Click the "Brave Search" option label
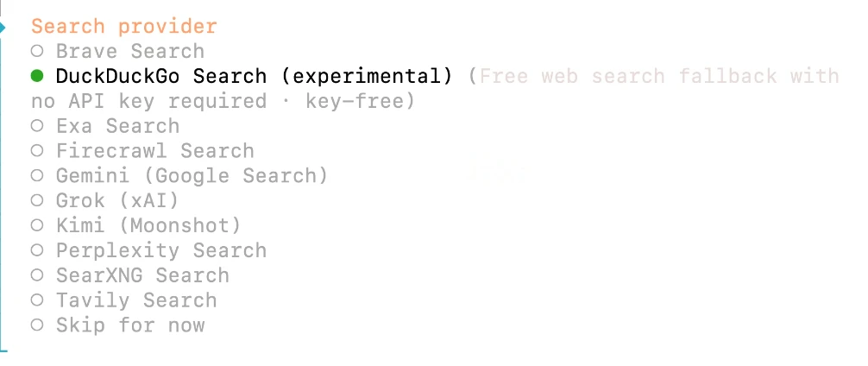Image resolution: width=868 pixels, height=366 pixels. 130,51
